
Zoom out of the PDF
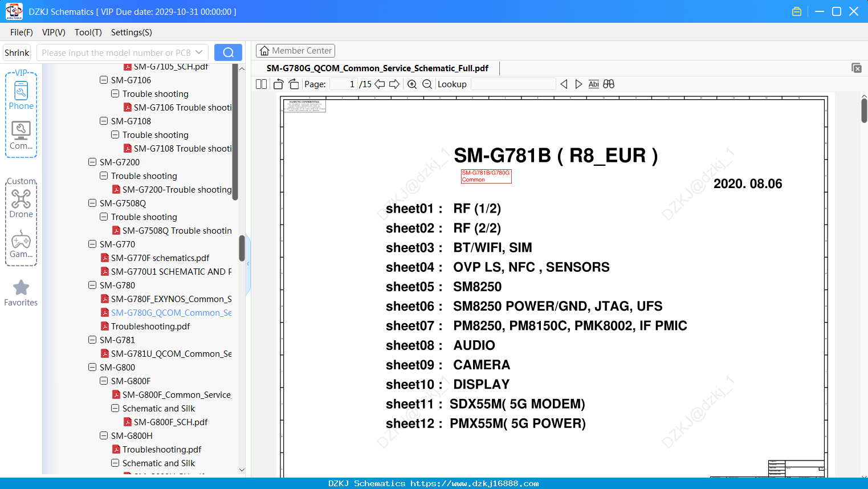(427, 84)
